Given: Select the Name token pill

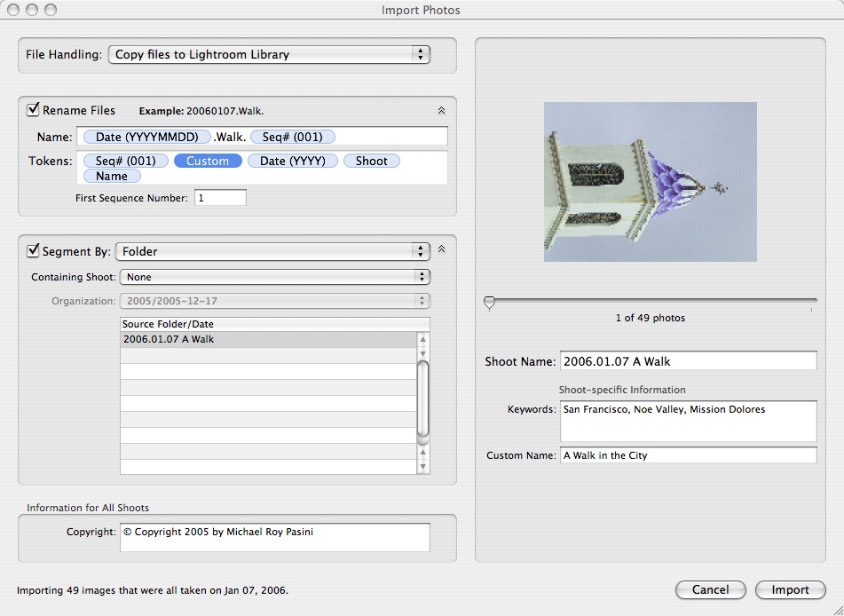Looking at the screenshot, I should pos(112,176).
